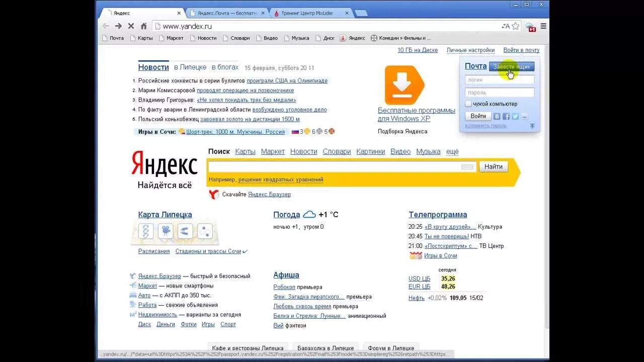Screen dimensions: 644x362
Task: Click the extension icon with red badge
Action: click(530, 27)
